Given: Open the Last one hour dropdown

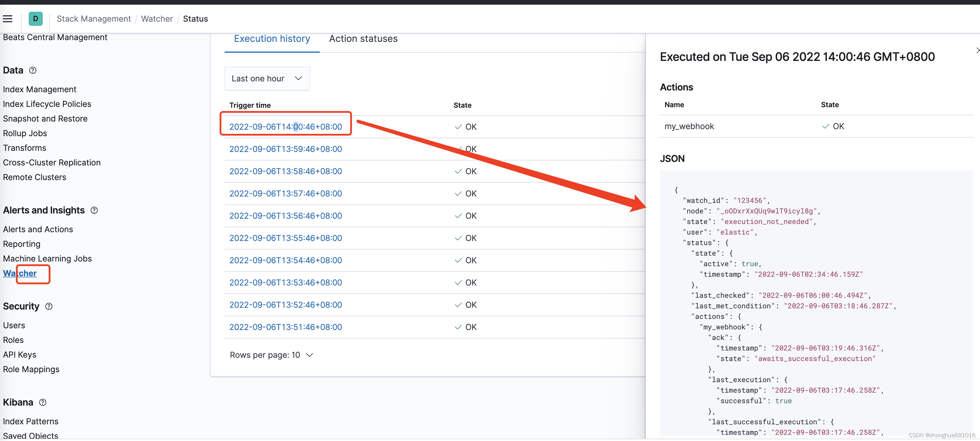Looking at the screenshot, I should [267, 78].
